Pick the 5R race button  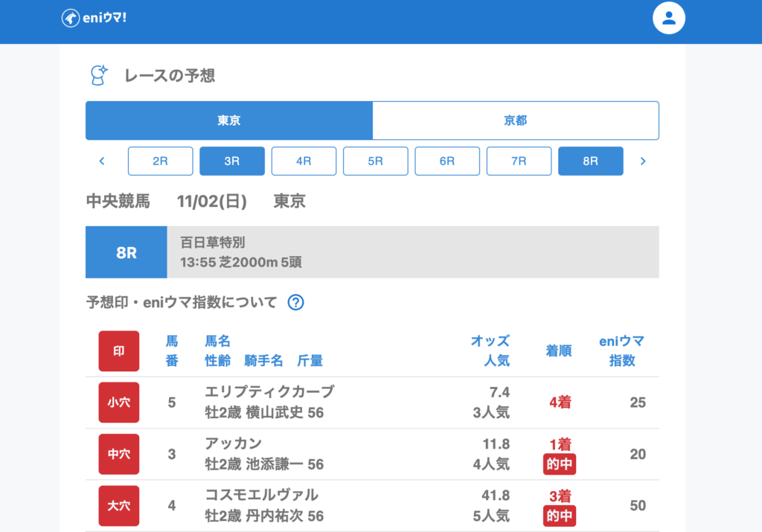[x=375, y=161]
